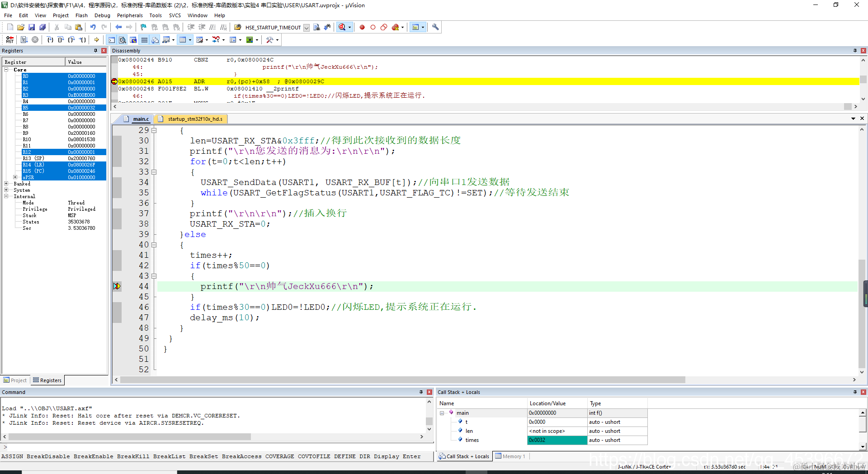Click the Show next statement arrow icon

tap(96, 40)
